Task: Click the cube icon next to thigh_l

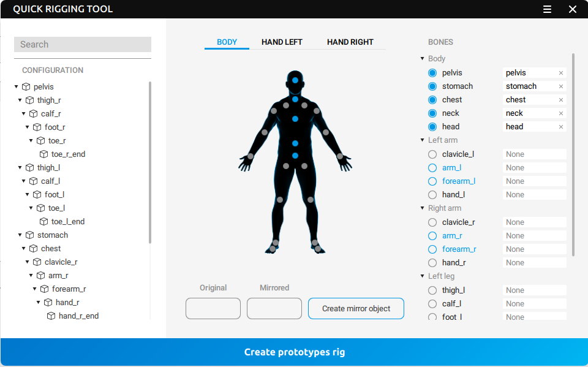Action: [x=29, y=168]
